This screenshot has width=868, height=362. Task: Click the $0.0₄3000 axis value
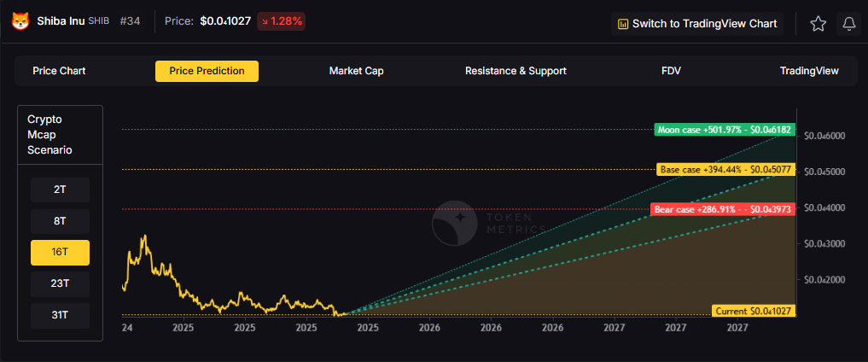click(x=824, y=244)
